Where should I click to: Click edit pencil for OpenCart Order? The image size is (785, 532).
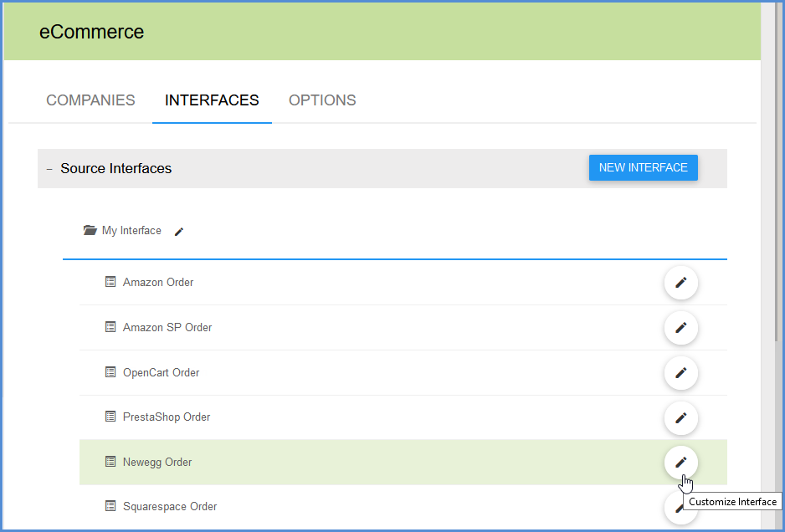[x=680, y=372]
